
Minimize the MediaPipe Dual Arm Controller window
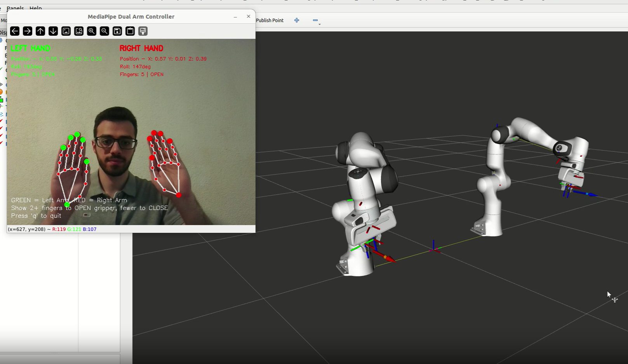(x=235, y=17)
